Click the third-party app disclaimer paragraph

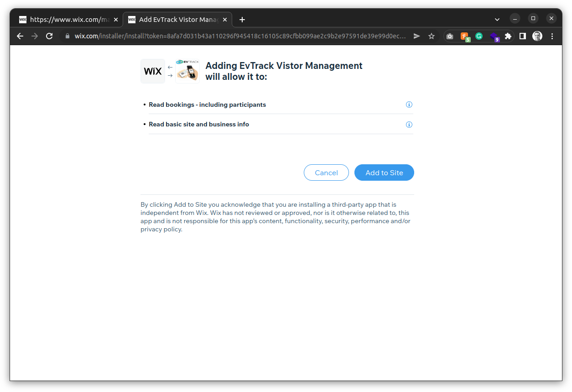click(x=276, y=217)
